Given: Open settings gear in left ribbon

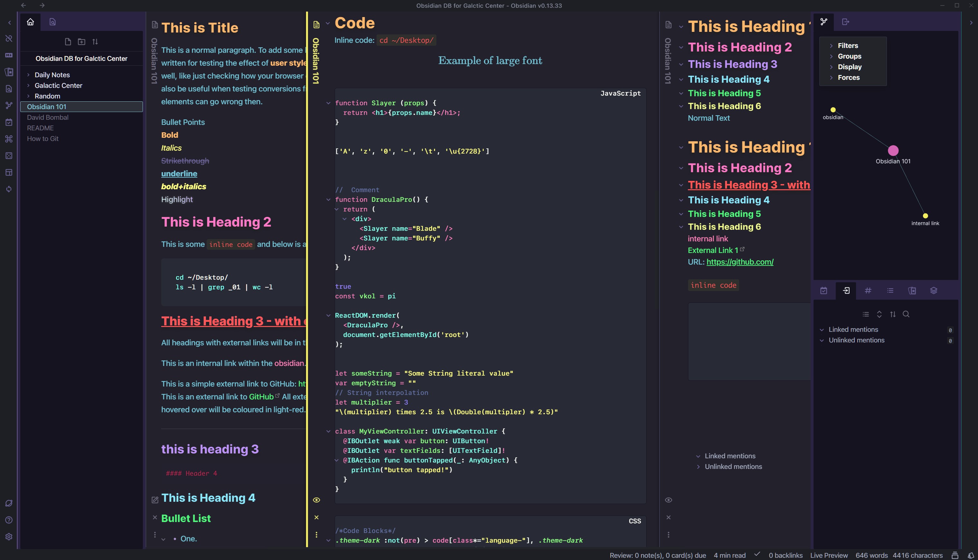Looking at the screenshot, I should (9, 537).
